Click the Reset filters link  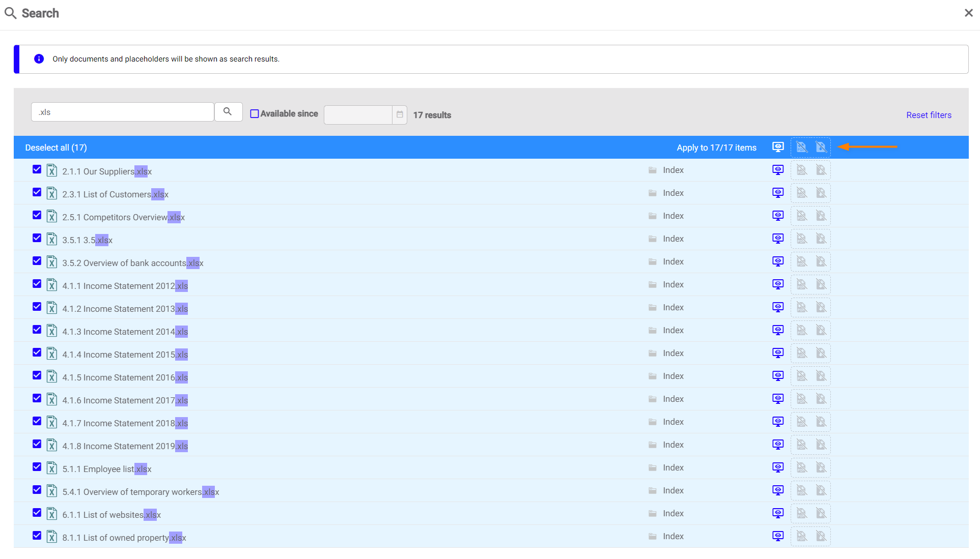(x=929, y=115)
